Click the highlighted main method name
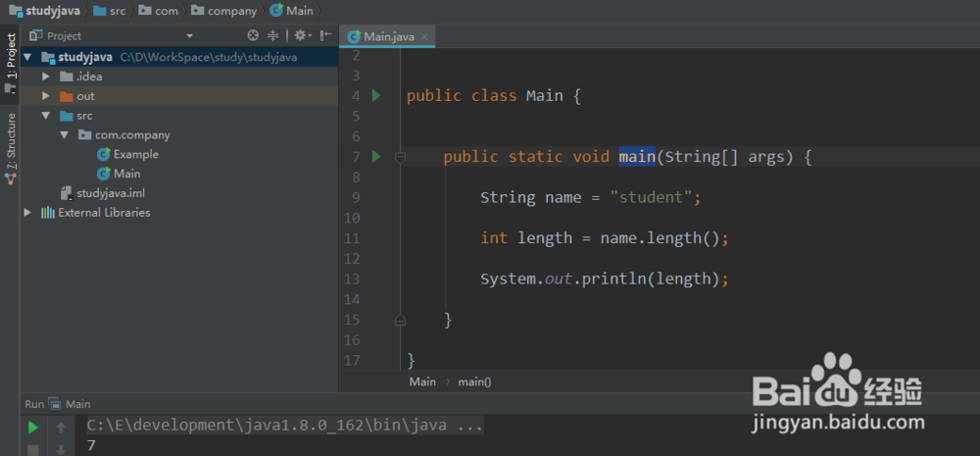The height and width of the screenshot is (456, 980). tap(637, 156)
